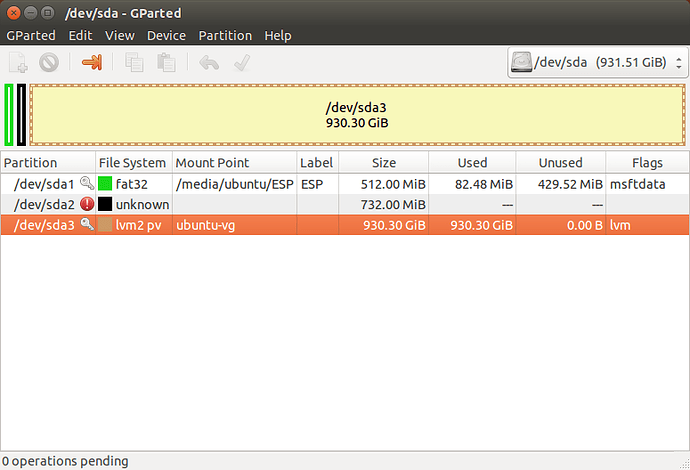Click the Delete partition toolbar icon
This screenshot has height=470, width=690.
coord(49,62)
